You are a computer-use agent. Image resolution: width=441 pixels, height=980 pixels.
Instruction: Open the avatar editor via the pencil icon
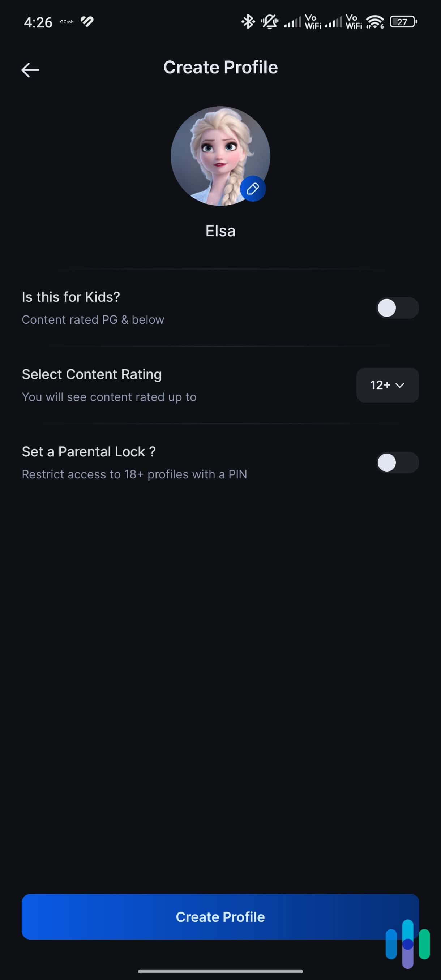point(253,189)
